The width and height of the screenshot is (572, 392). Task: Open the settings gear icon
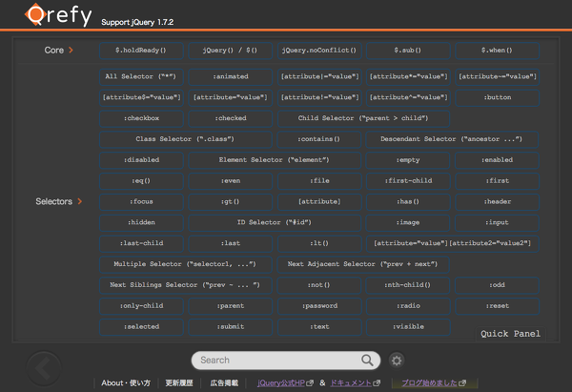coord(397,361)
